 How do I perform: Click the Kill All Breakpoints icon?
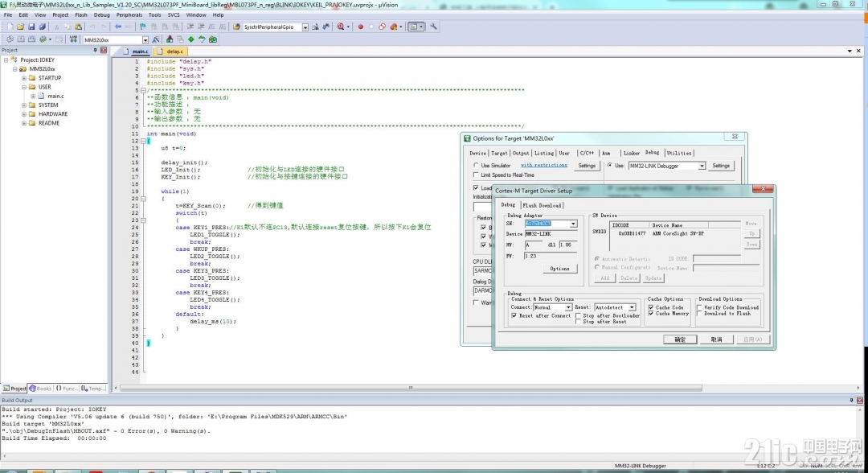tap(393, 27)
